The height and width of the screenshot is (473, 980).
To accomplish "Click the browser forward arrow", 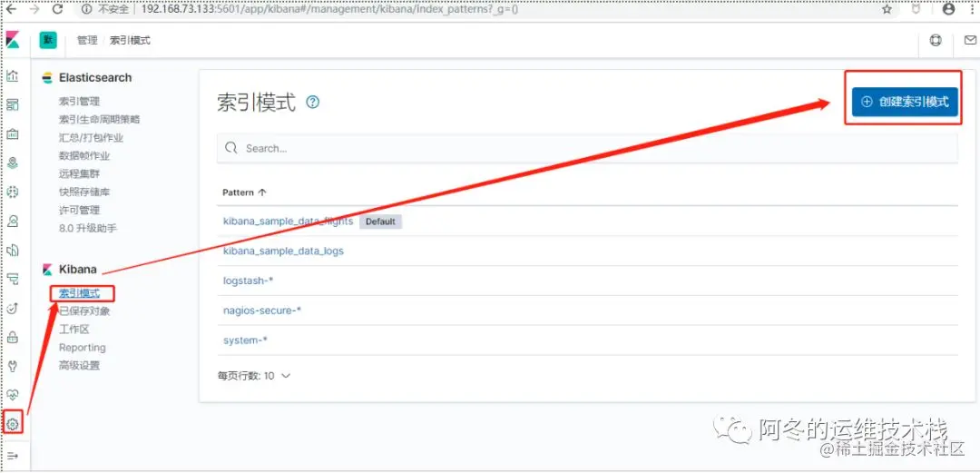I will 34,9.
